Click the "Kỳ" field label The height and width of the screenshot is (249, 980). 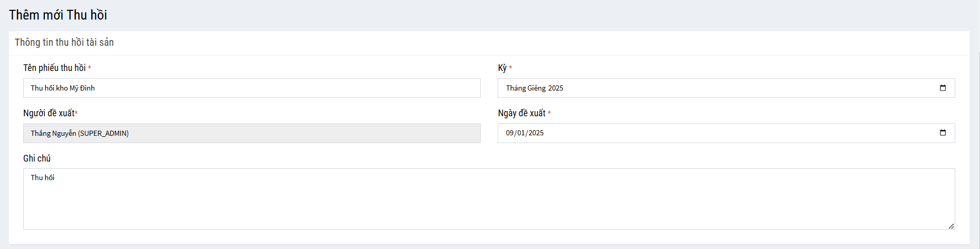[502, 68]
